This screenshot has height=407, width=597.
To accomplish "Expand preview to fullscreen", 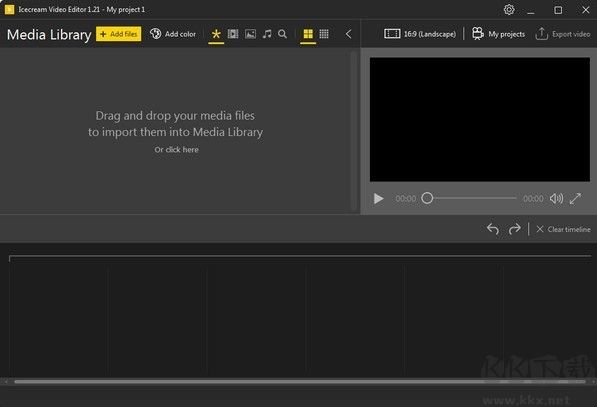I will click(575, 198).
